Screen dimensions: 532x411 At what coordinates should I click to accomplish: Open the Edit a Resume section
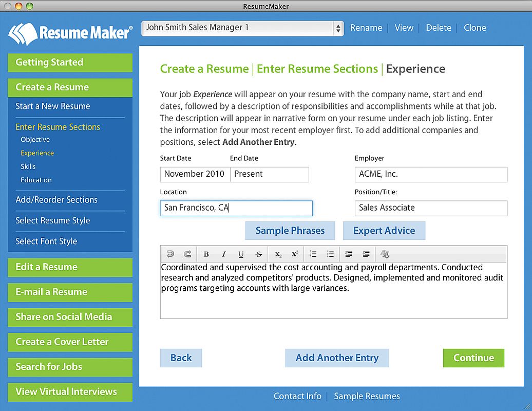[70, 268]
